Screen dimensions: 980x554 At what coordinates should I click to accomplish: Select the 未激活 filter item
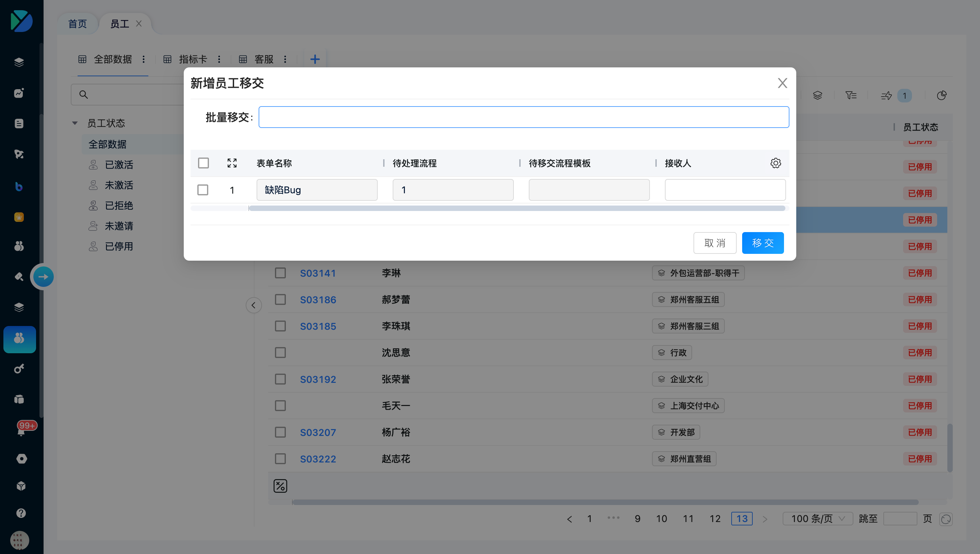(119, 185)
